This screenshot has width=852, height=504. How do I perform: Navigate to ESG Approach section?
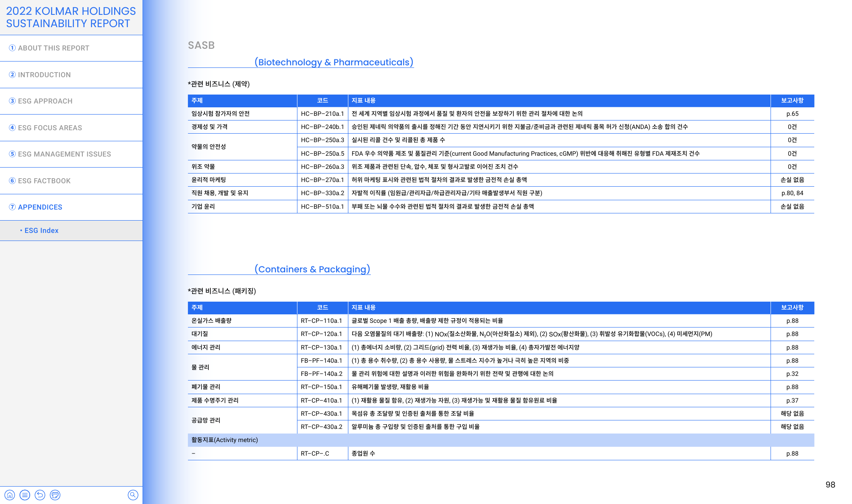click(x=71, y=101)
